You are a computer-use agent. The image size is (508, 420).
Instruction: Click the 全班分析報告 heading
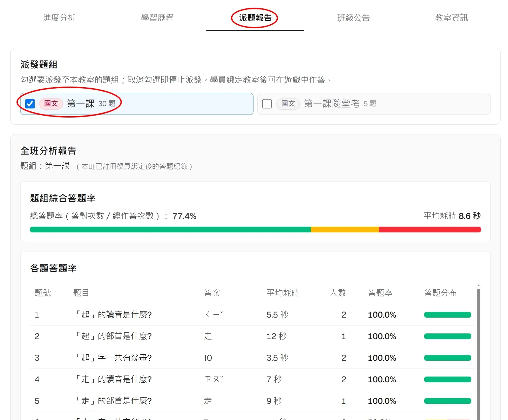[x=48, y=151]
